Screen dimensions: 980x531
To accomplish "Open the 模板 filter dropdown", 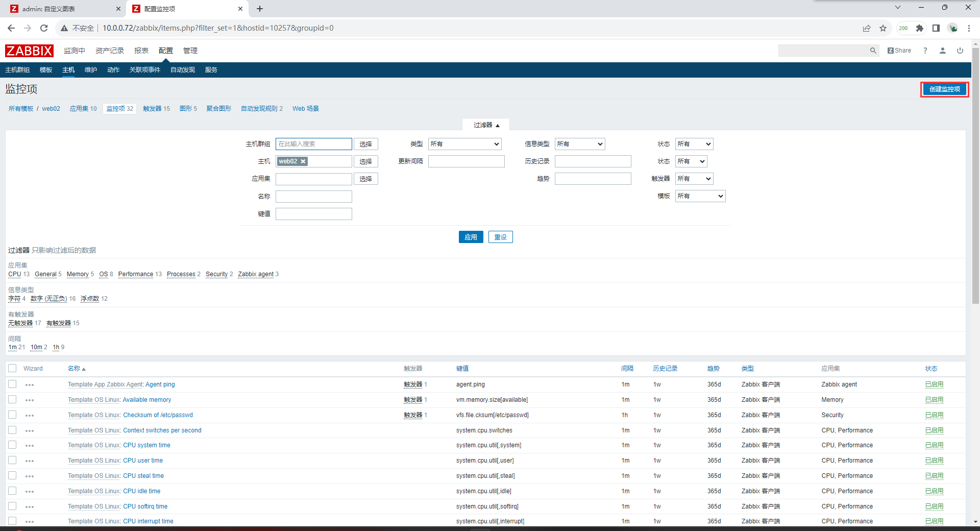I will coord(700,196).
